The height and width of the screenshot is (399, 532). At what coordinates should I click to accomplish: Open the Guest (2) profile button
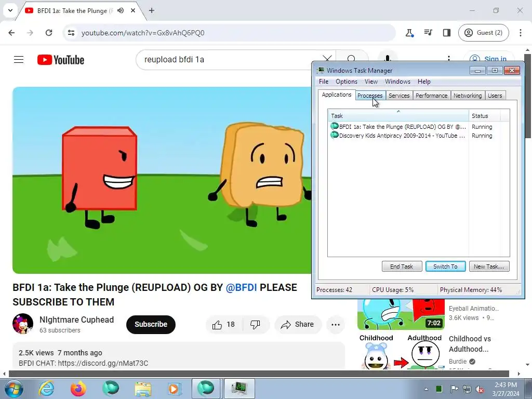point(484,33)
